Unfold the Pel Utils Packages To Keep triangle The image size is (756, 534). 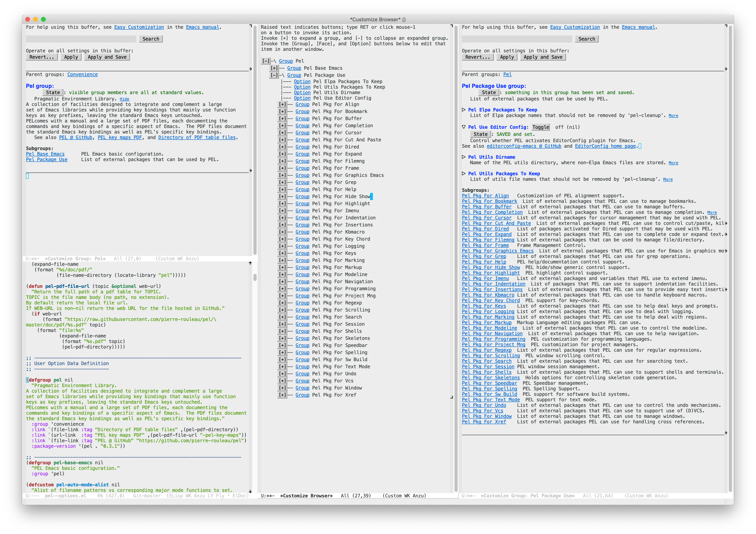point(464,173)
